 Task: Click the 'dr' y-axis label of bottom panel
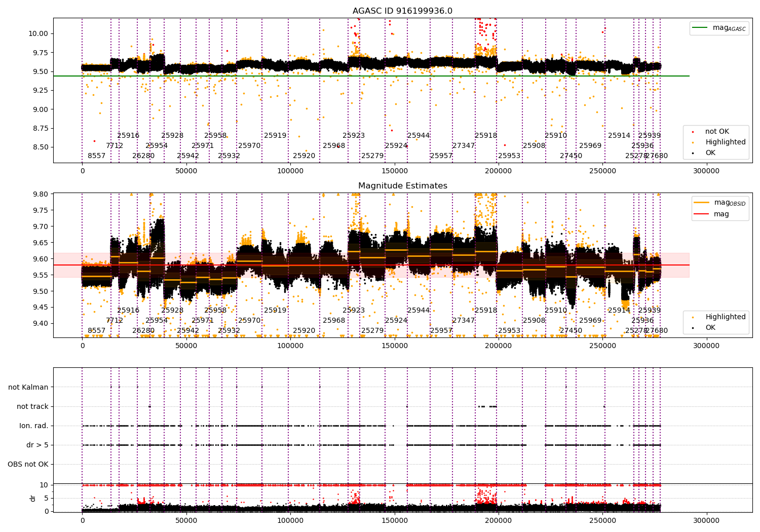tap(33, 498)
